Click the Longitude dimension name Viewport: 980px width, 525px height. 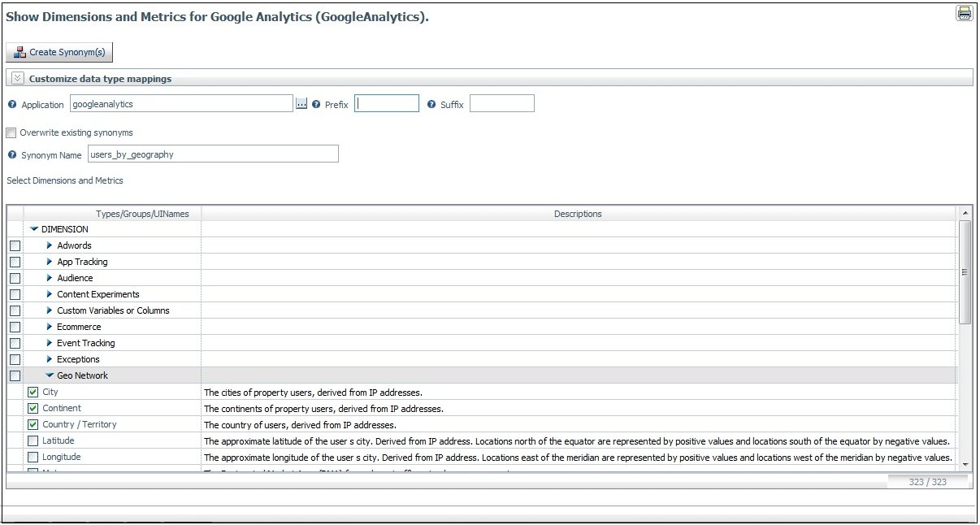click(62, 457)
